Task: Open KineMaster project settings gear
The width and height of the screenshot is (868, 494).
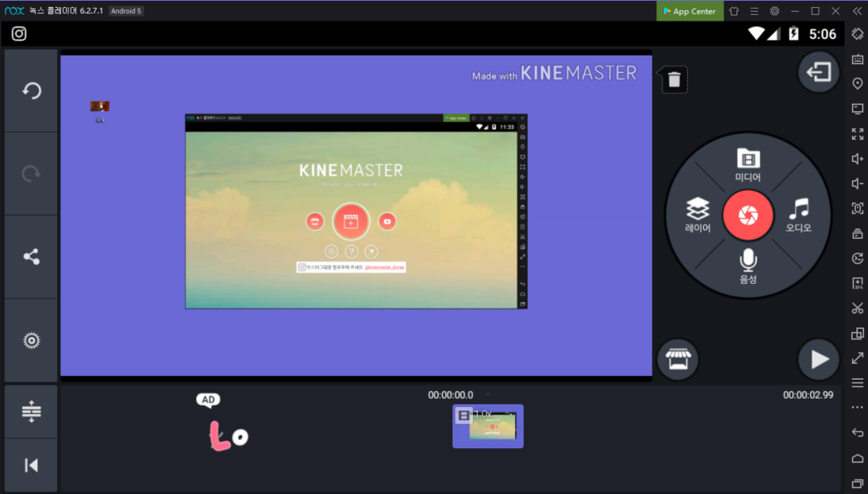Action: click(x=32, y=340)
